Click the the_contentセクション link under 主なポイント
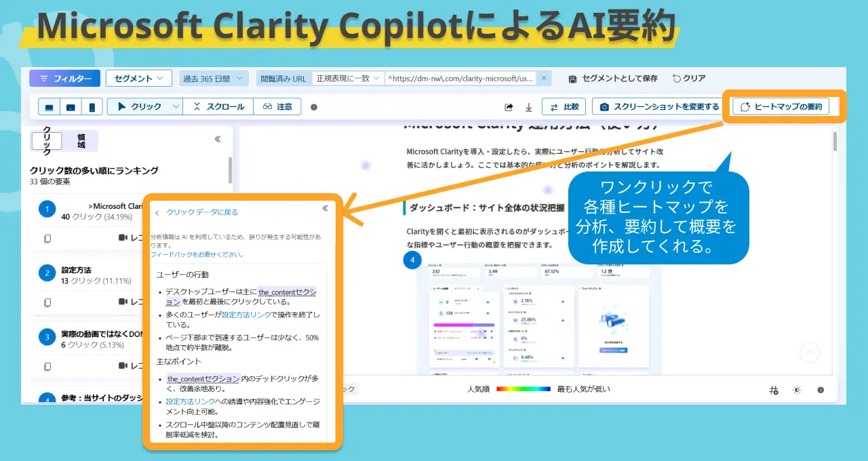This screenshot has height=461, width=868. point(203,378)
